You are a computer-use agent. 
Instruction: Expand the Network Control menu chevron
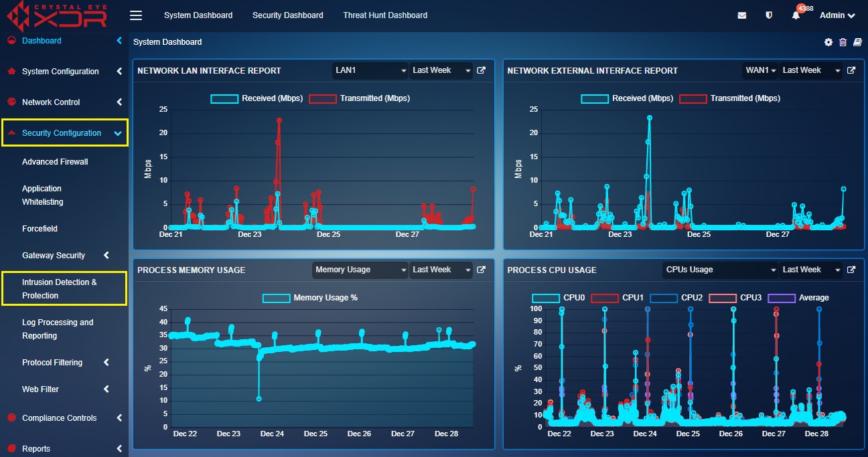pyautogui.click(x=119, y=102)
